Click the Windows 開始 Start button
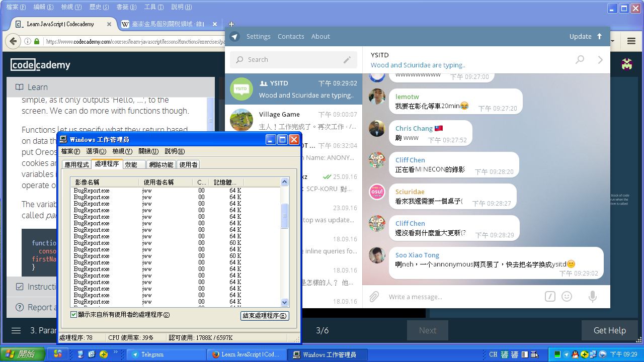This screenshot has height=362, width=644. pyautogui.click(x=22, y=354)
